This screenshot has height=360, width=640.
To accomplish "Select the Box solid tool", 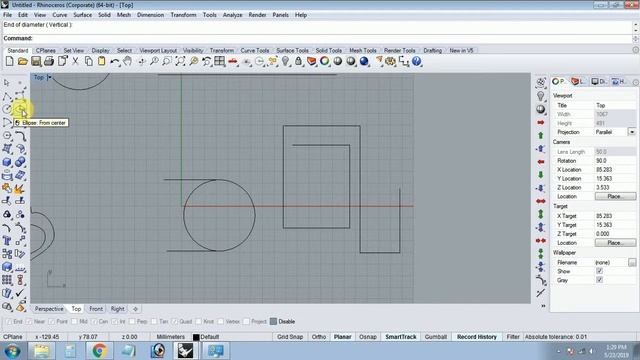I will 7,162.
